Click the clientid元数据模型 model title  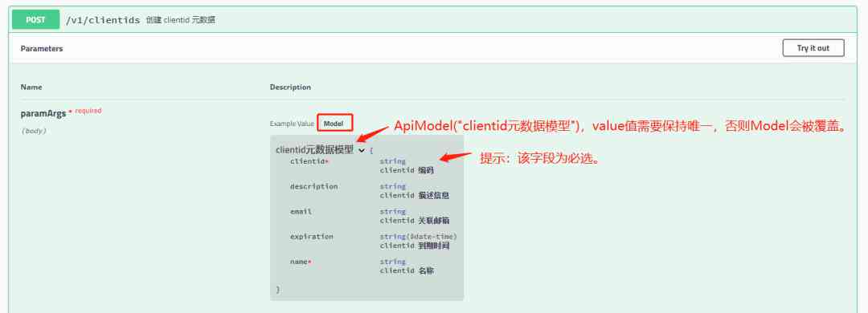[x=314, y=150]
